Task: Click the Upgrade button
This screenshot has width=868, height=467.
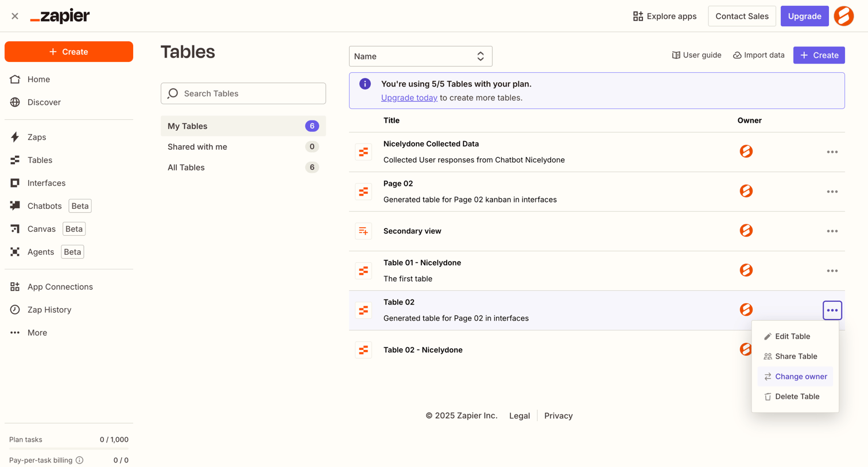Action: point(805,16)
